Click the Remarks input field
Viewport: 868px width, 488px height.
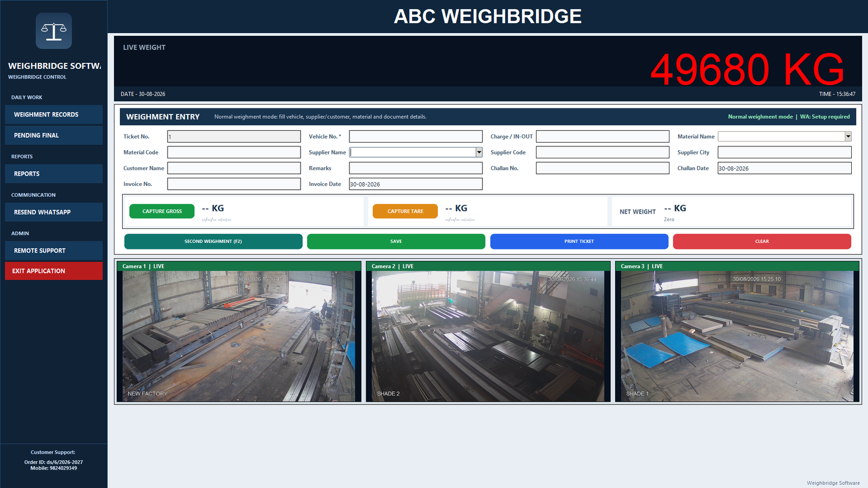point(416,168)
